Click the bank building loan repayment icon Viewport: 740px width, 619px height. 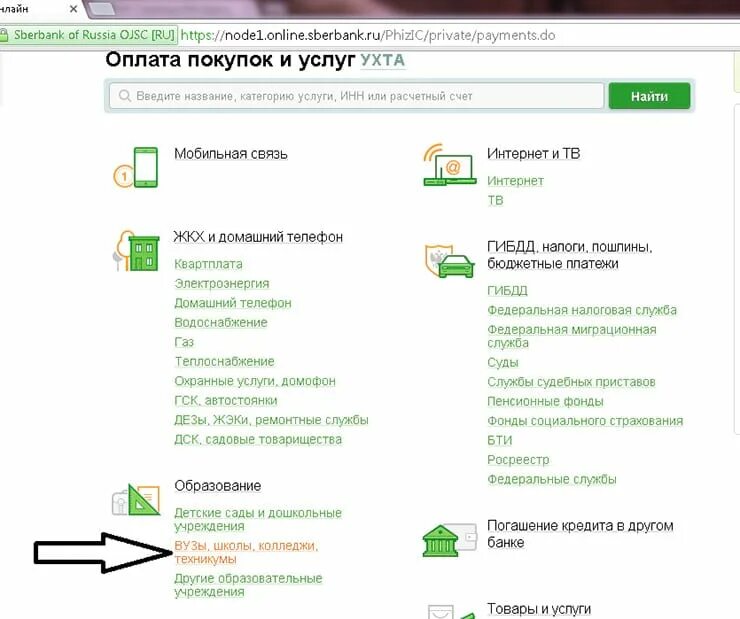point(449,540)
